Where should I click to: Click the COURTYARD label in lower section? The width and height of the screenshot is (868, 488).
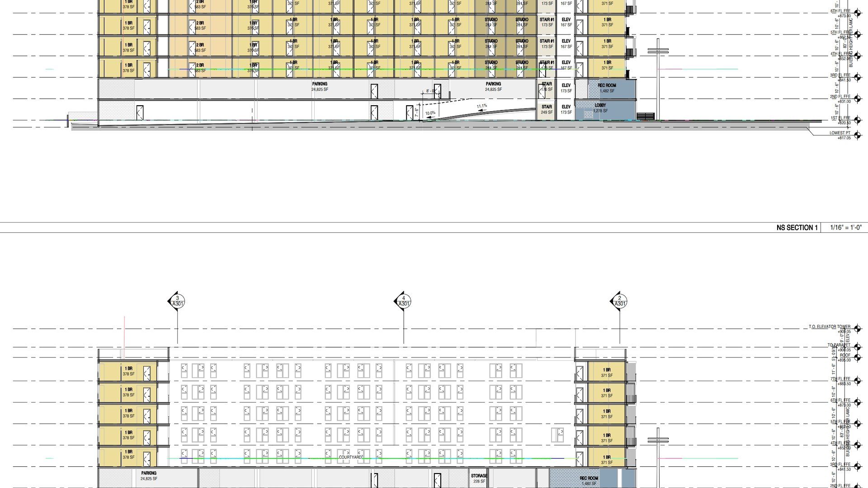(x=351, y=457)
